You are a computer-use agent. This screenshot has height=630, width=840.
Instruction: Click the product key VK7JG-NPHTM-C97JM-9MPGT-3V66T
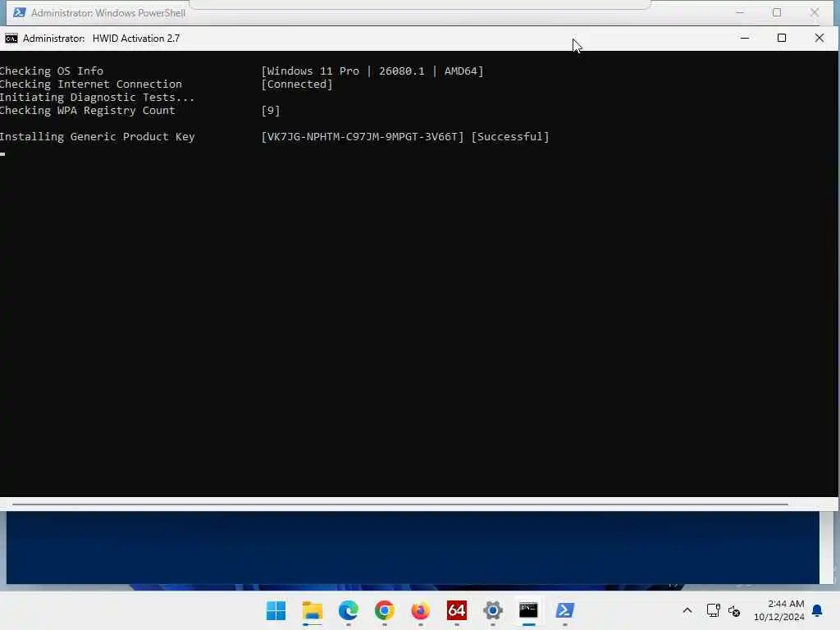(363, 137)
